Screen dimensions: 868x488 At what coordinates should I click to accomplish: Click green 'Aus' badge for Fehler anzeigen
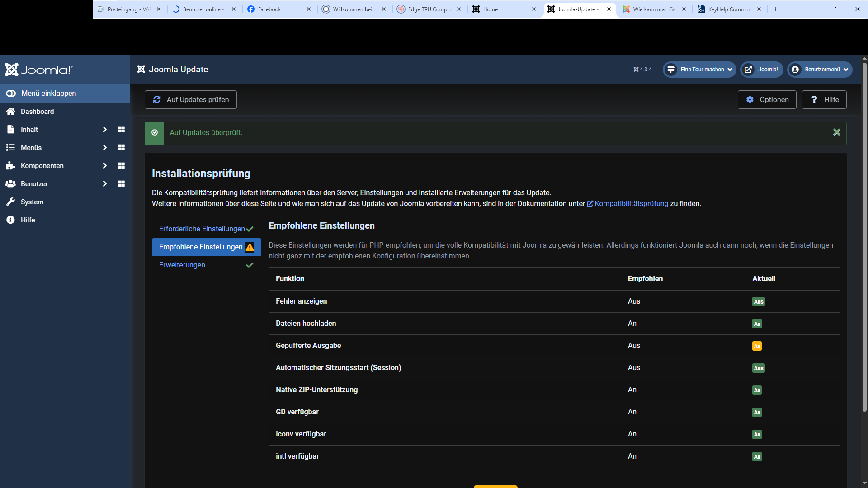(x=758, y=302)
